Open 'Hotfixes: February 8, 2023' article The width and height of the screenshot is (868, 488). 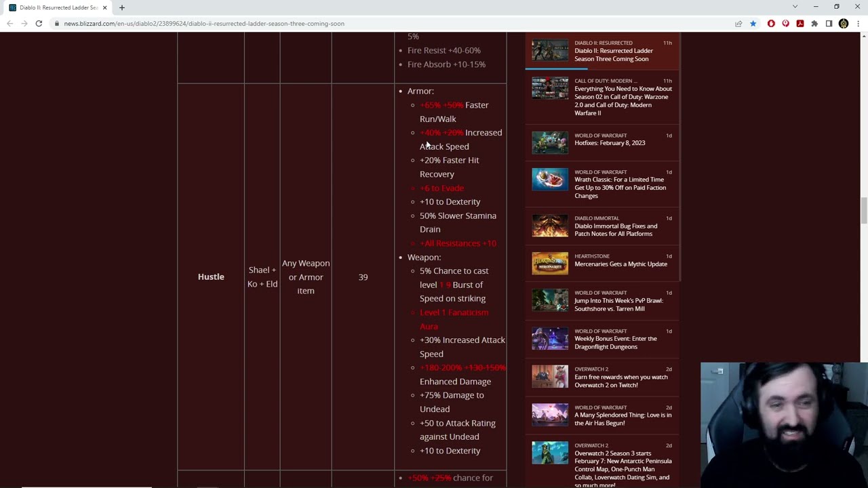click(x=610, y=143)
